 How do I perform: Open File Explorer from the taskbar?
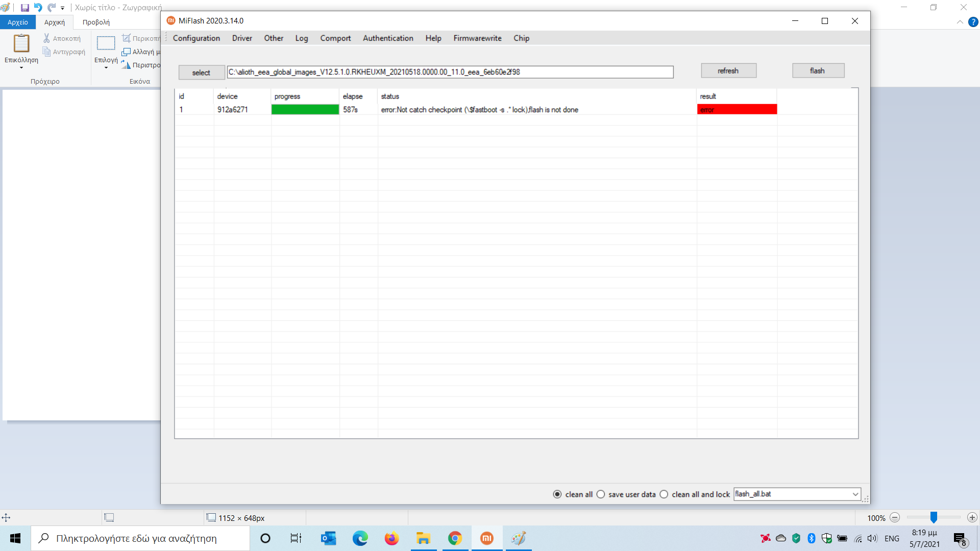pos(424,538)
